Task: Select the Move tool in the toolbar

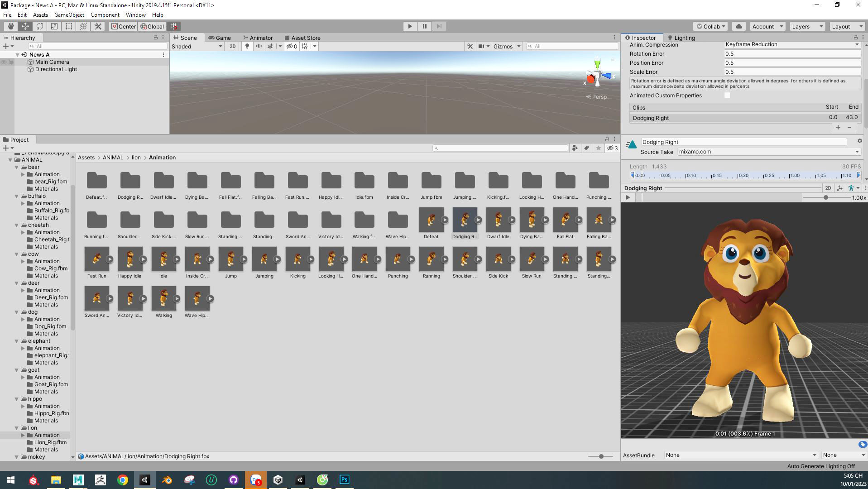Action: tap(25, 26)
